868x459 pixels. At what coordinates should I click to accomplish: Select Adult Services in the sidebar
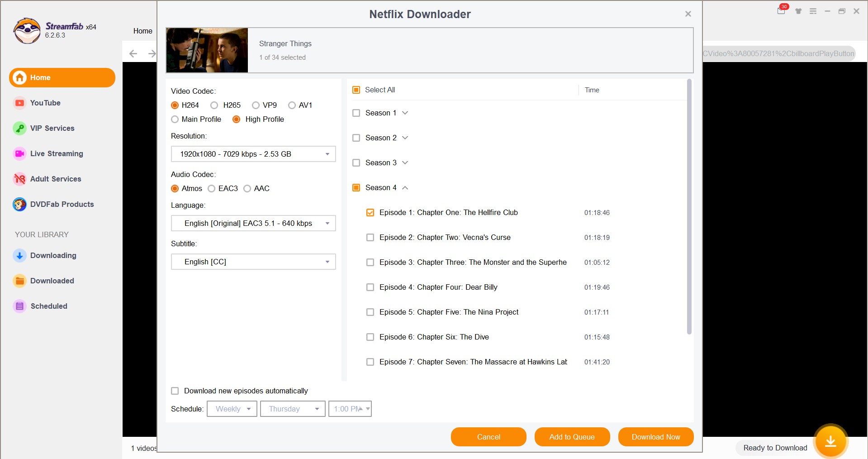(55, 179)
